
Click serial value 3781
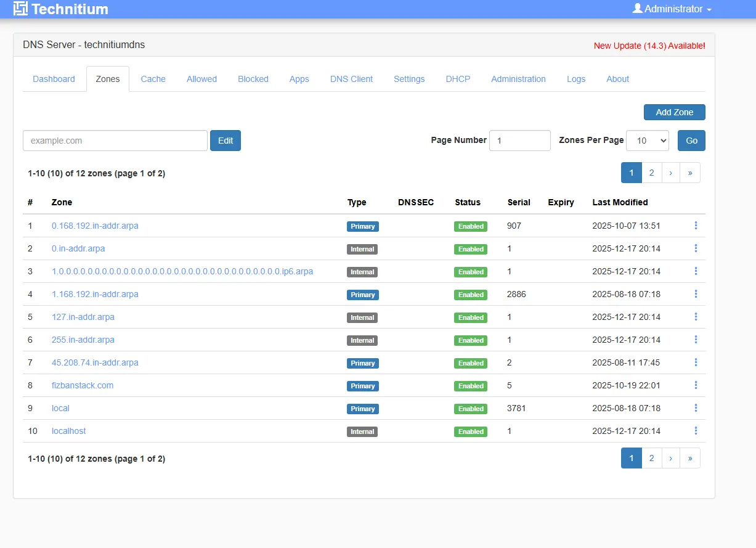[517, 408]
